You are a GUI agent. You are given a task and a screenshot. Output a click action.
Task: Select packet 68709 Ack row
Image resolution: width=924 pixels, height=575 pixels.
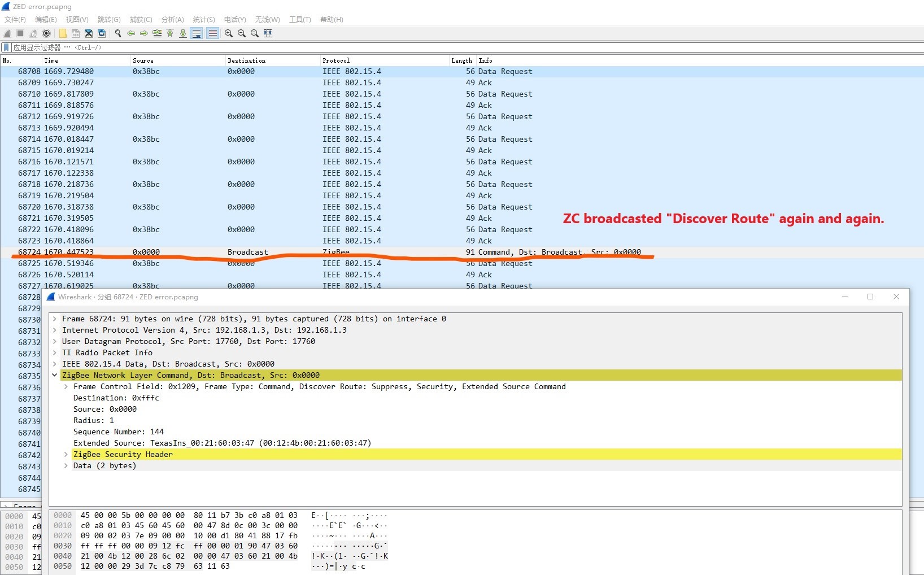462,82
